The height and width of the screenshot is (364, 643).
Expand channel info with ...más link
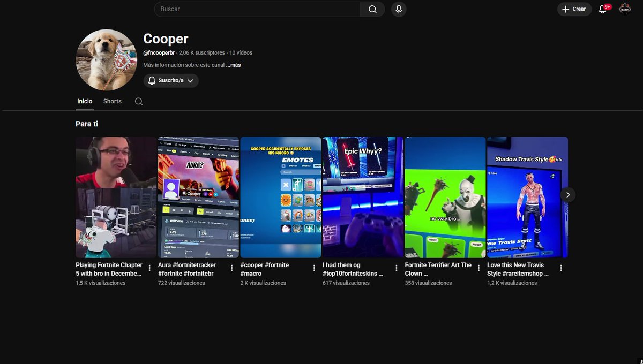tap(233, 65)
